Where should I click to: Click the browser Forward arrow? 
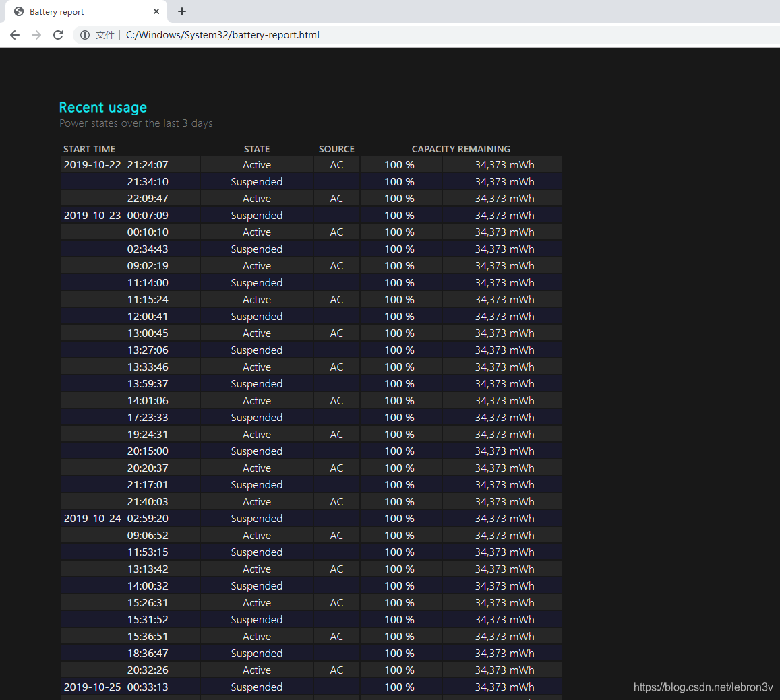coord(36,35)
